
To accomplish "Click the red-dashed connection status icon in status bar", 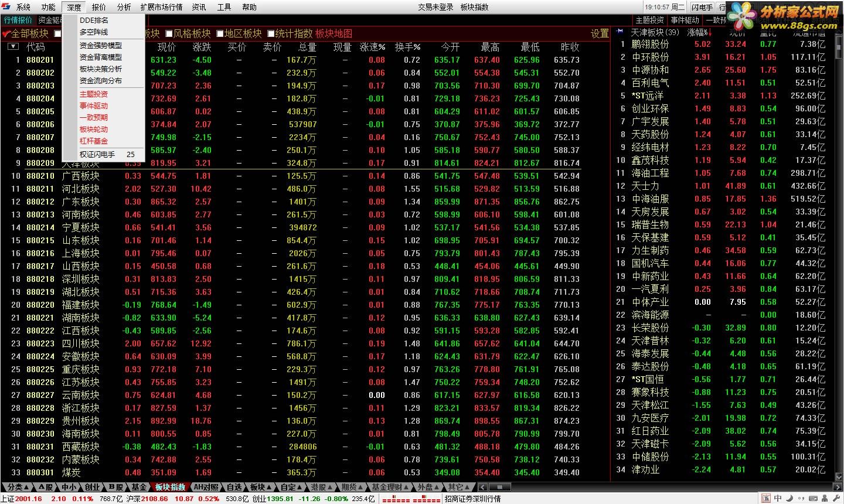I will tap(411, 499).
